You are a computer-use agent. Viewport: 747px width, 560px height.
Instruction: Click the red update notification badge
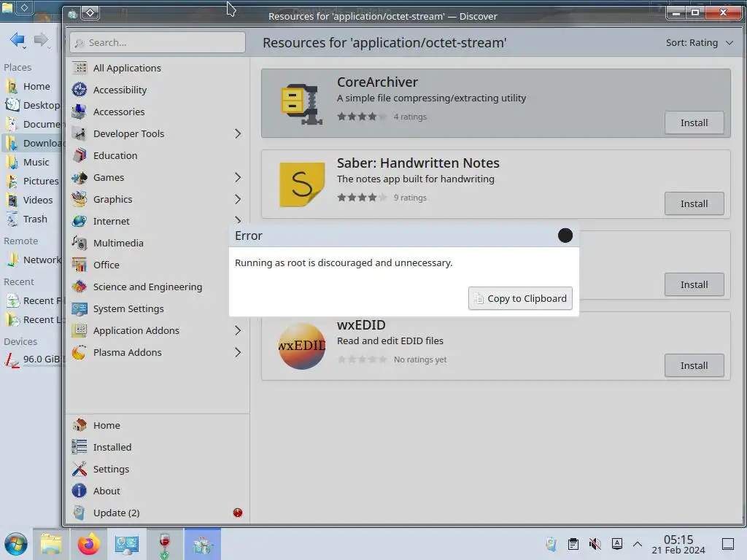(x=238, y=513)
